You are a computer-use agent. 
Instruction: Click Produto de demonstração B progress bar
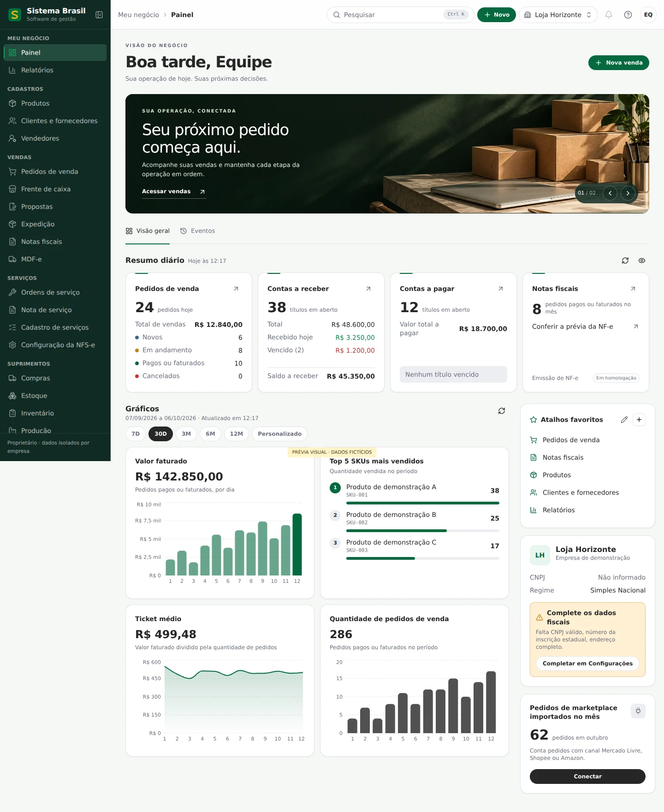[423, 531]
